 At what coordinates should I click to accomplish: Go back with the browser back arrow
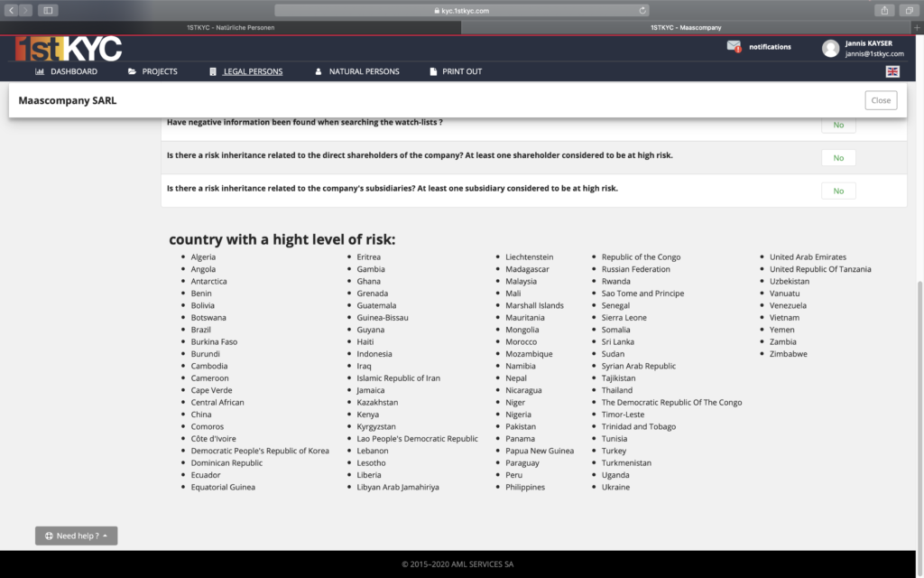point(11,10)
